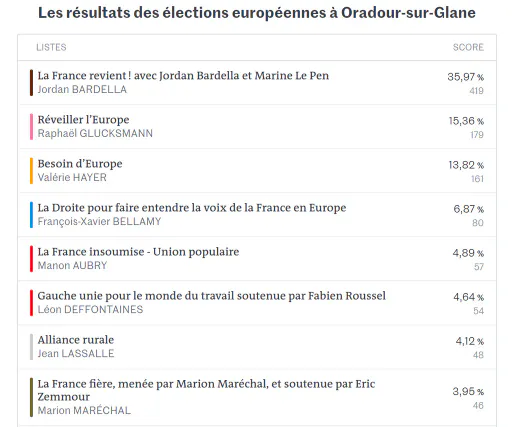Click the gray color bar beside Jean Lassalle
The height and width of the screenshot is (427, 512).
31,347
